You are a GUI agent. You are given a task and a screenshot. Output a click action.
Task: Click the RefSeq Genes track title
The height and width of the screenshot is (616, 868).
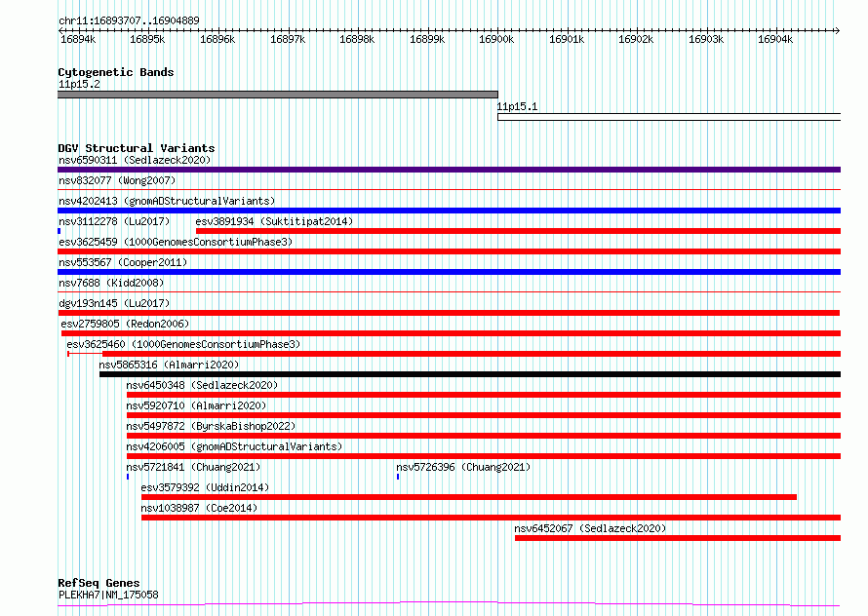(99, 583)
